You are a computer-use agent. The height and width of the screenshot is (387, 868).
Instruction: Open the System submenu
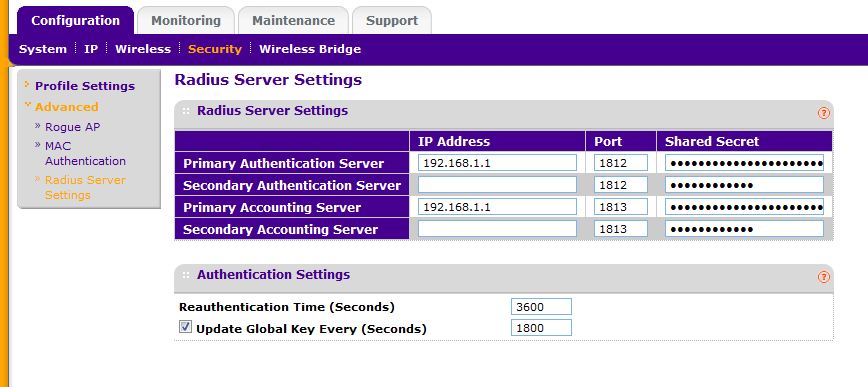click(x=43, y=49)
